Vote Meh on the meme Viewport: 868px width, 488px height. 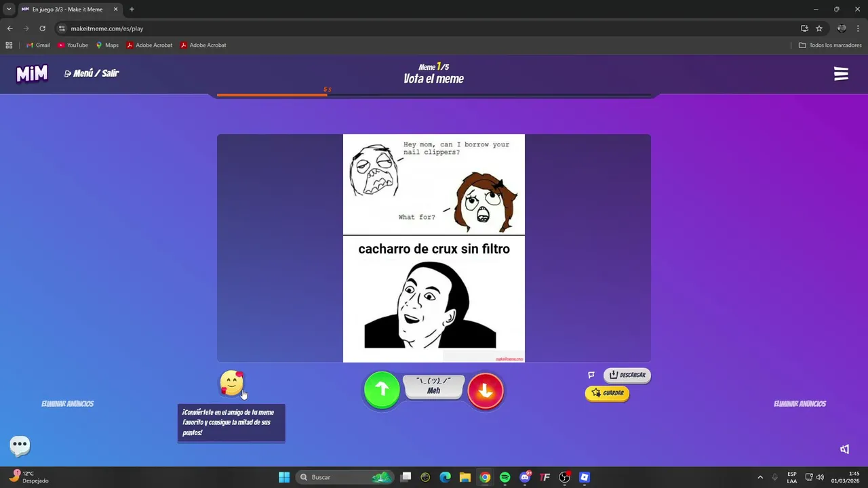pos(434,386)
